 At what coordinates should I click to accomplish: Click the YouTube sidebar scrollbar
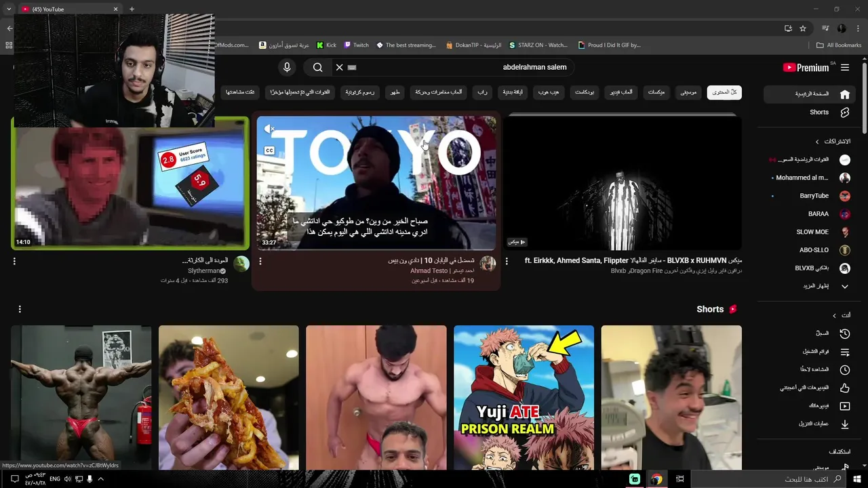click(x=864, y=98)
